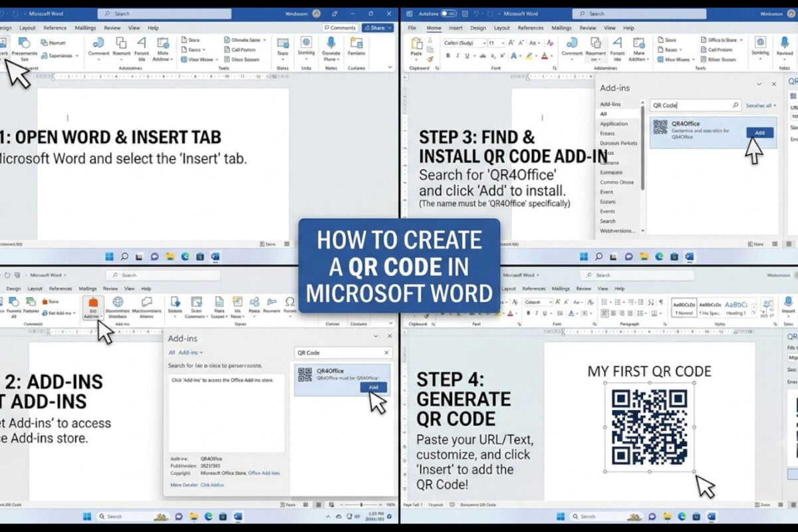Click Add for QR4Office in Step 2 dialog

click(374, 387)
